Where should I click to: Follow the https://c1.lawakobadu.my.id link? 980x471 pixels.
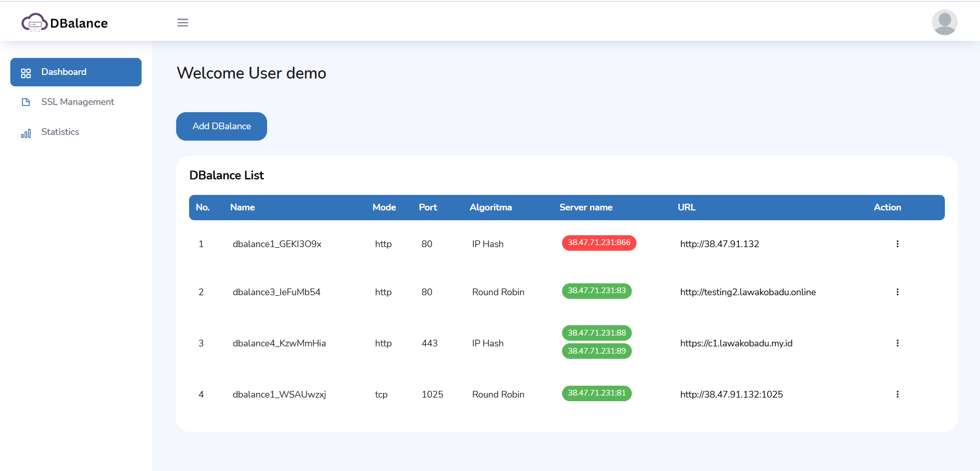(x=736, y=343)
